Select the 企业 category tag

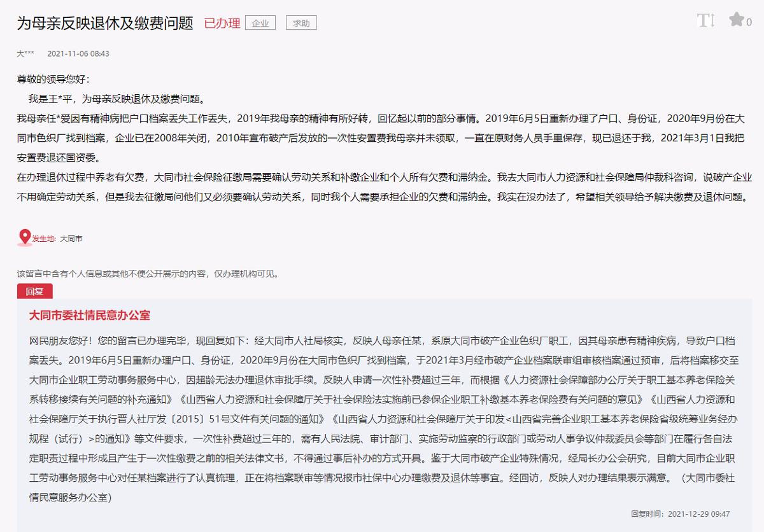260,24
